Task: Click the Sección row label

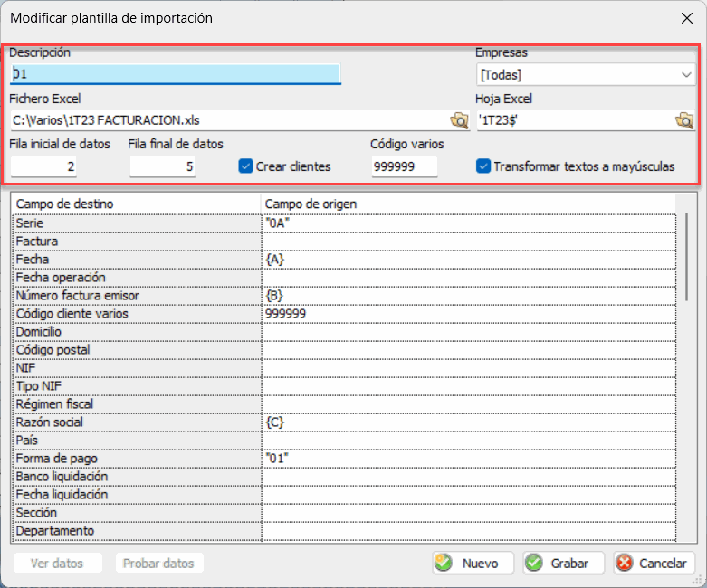Action: 137,513
